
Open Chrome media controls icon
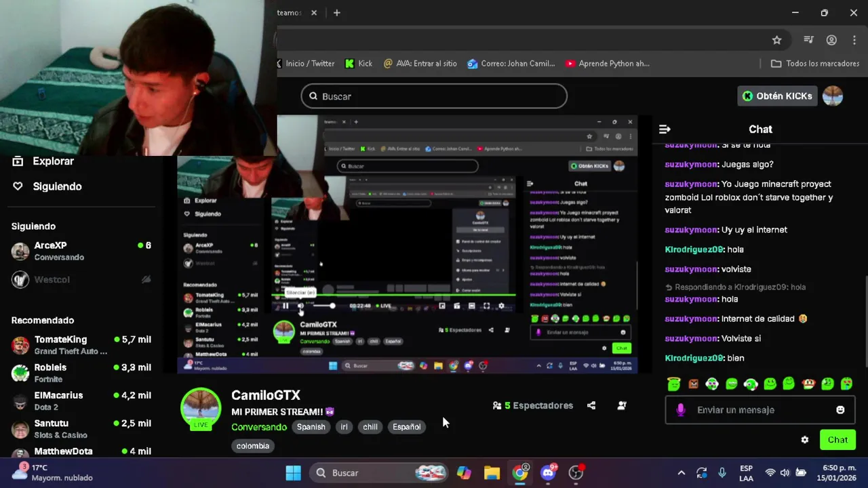point(808,40)
